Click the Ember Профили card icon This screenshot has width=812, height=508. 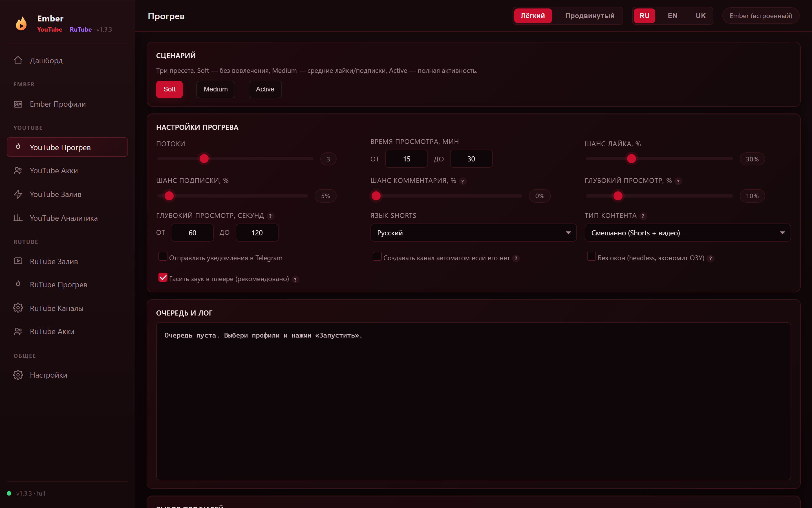pos(18,104)
